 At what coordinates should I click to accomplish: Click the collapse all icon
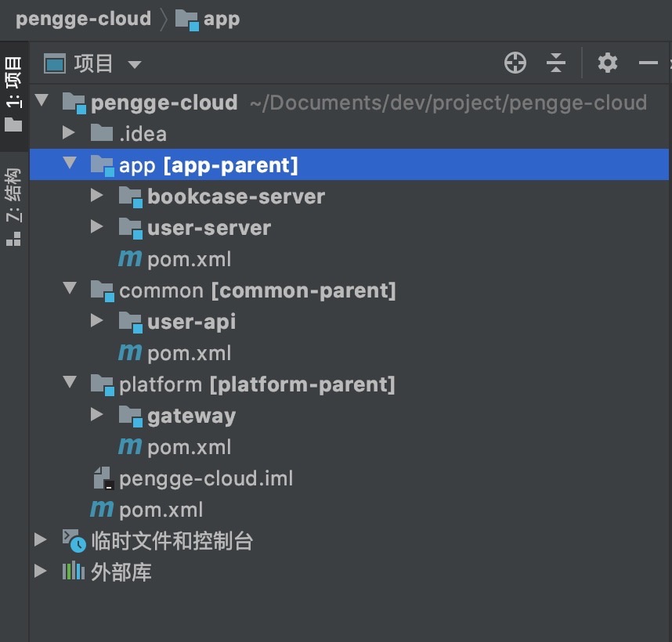556,63
